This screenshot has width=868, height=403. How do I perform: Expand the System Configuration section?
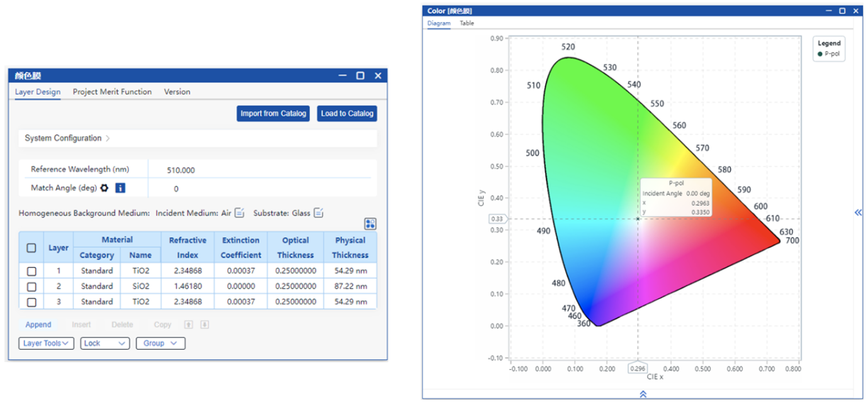point(67,138)
